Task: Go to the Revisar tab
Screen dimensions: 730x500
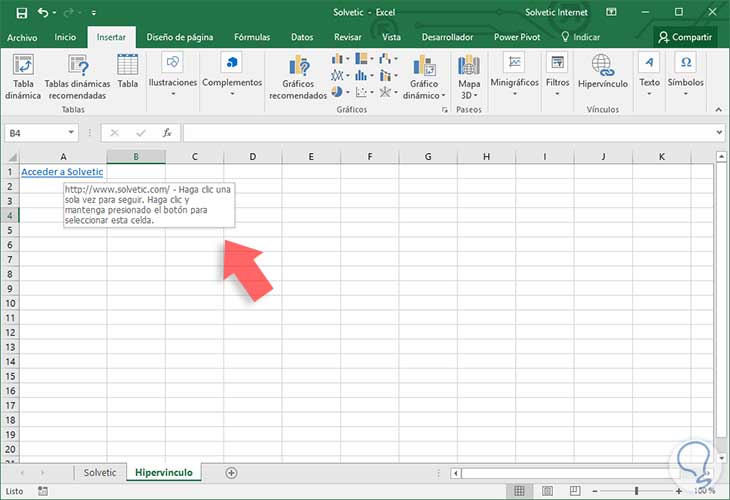Action: 347,37
